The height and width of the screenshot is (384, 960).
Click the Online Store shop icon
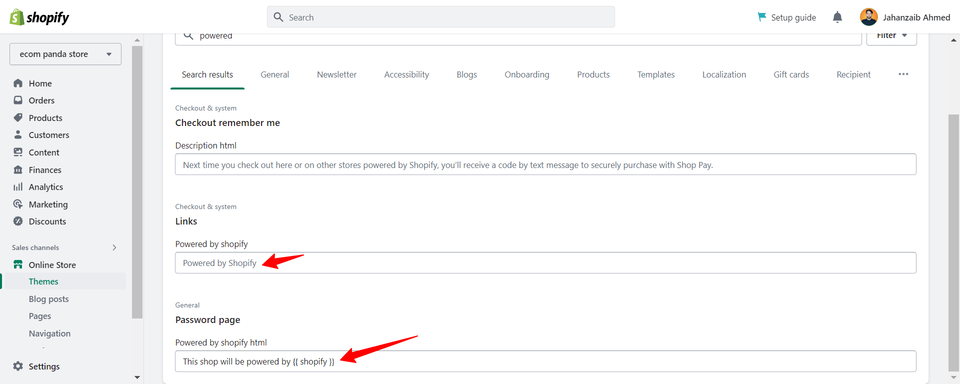(x=18, y=265)
